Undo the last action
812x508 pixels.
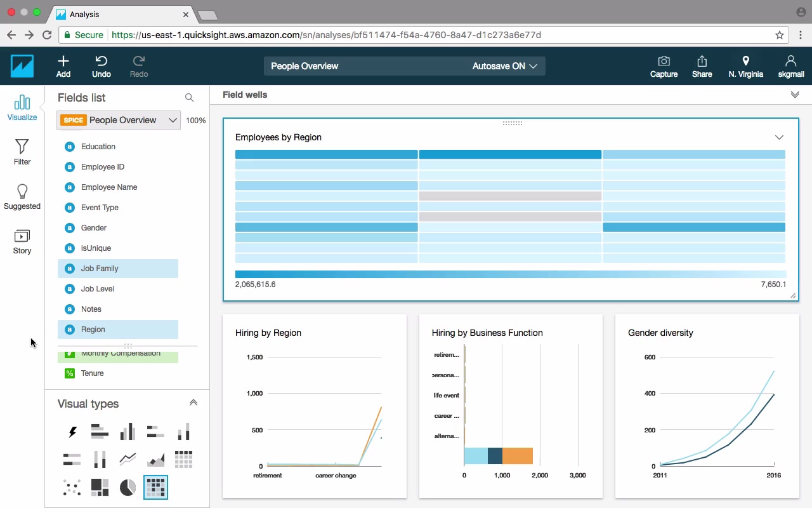click(x=101, y=66)
